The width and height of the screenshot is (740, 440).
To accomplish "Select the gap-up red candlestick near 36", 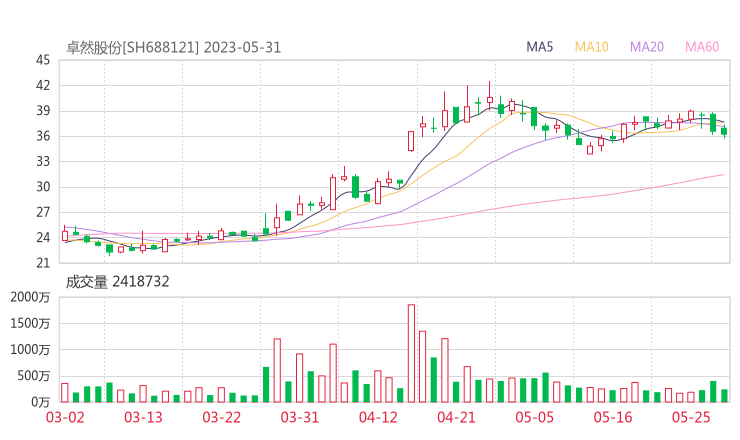I will (x=411, y=141).
